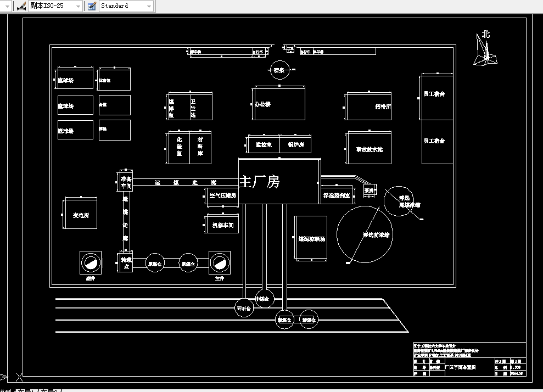The width and height of the screenshot is (543, 392).
Task: Expand the Standard table style dropdown
Action: pyautogui.click(x=149, y=6)
